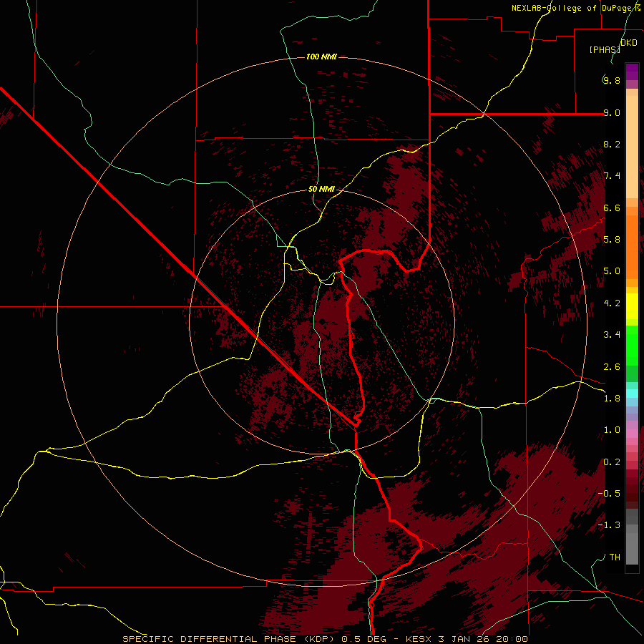The image size is (644, 644).
Task: Click the -0.5 legend value
Action: click(x=609, y=493)
